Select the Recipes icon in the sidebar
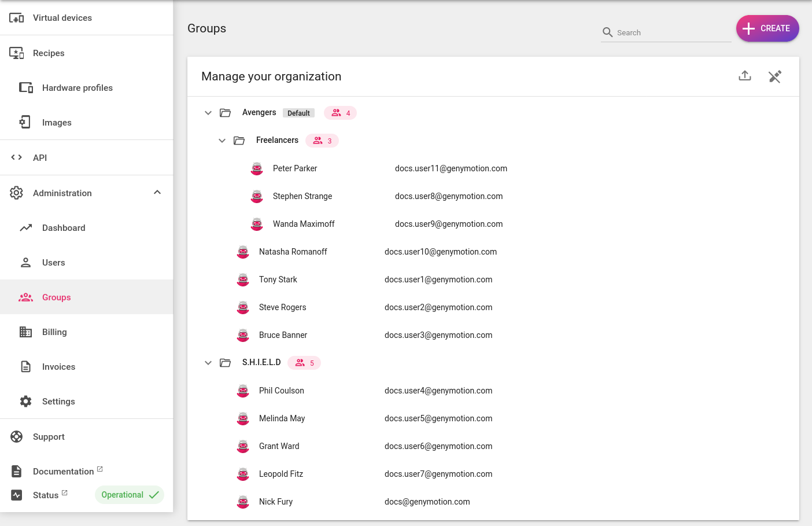 coord(17,53)
